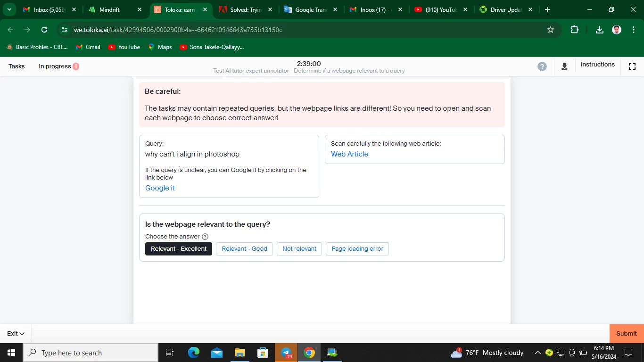Show hidden system tray icons
Screen dimensions: 644x362
pos(537,353)
